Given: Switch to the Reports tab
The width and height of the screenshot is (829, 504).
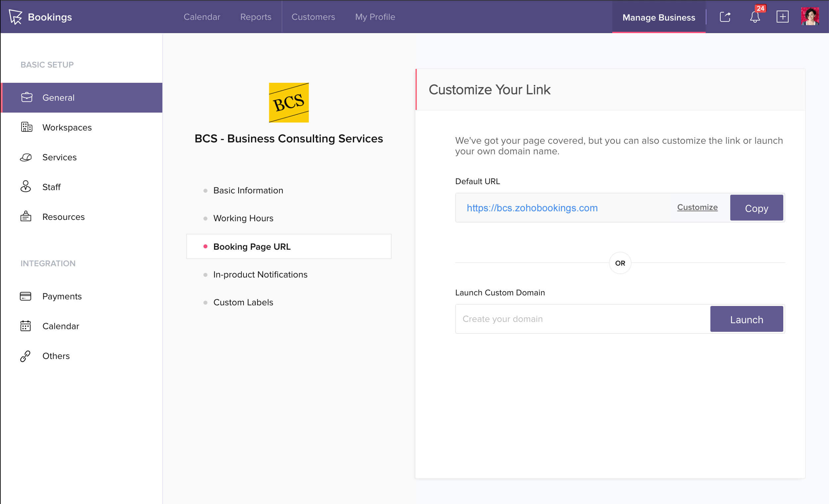Looking at the screenshot, I should tap(255, 17).
